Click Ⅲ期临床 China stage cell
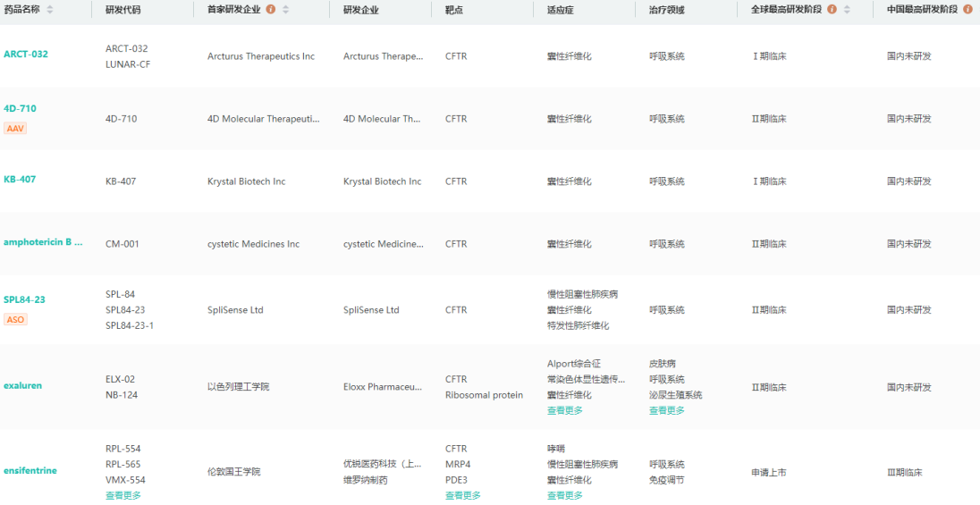This screenshot has width=980, height=505. pyautogui.click(x=904, y=472)
